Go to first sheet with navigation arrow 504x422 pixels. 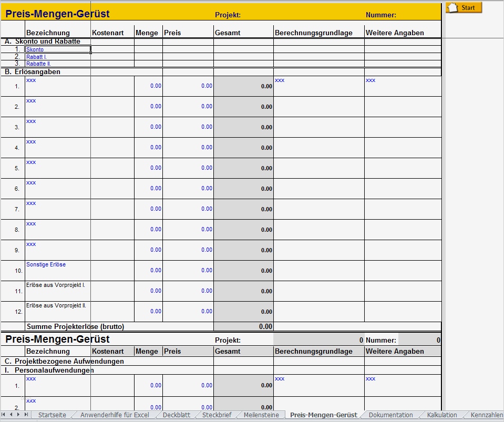click(x=4, y=415)
